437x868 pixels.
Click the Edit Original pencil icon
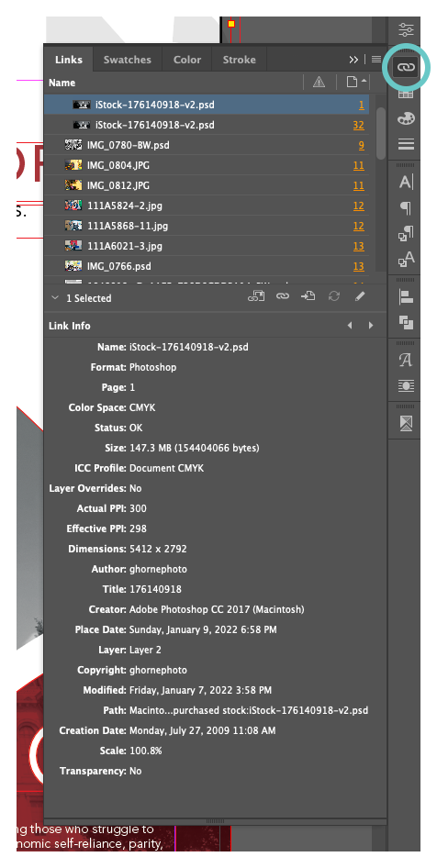click(x=360, y=296)
